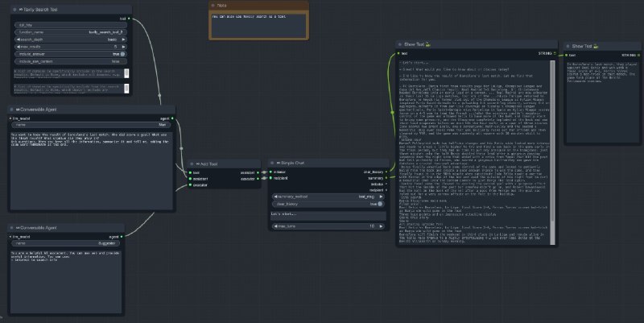
Task: Toggle the include_raw_content switch
Action: [x=71, y=61]
